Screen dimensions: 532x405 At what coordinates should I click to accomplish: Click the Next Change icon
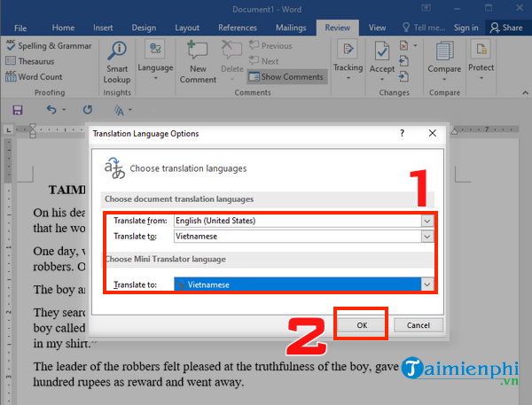pyautogui.click(x=403, y=77)
